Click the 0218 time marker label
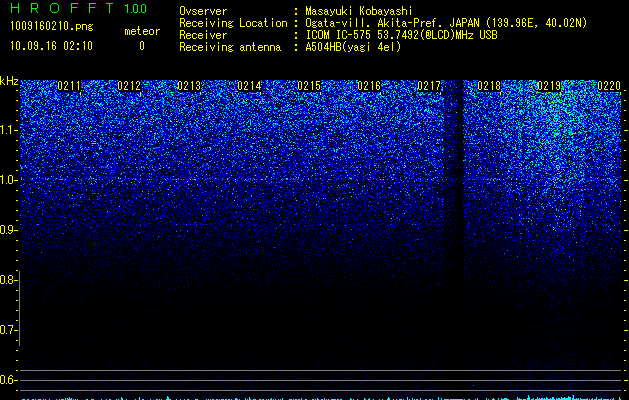This screenshot has width=629, height=400. point(489,86)
